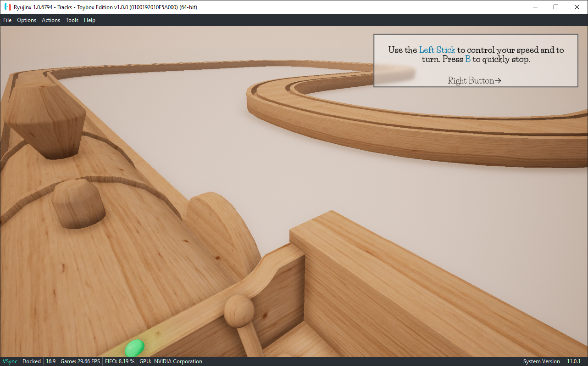Image resolution: width=588 pixels, height=366 pixels.
Task: Maximize the Ryujinx window
Action: click(x=556, y=7)
